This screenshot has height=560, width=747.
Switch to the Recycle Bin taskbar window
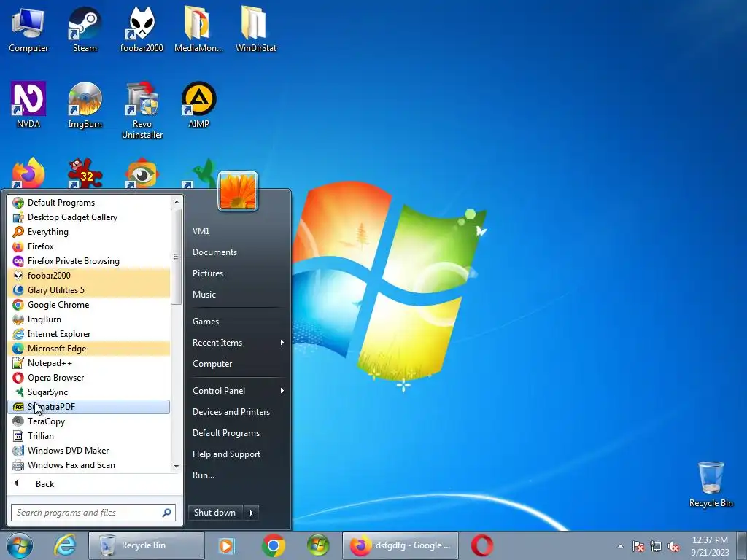tap(146, 545)
